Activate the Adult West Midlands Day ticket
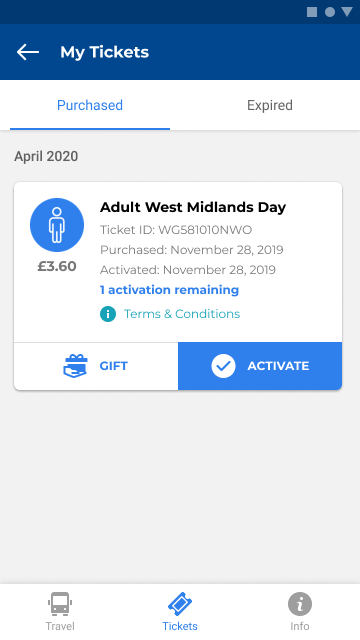 260,366
